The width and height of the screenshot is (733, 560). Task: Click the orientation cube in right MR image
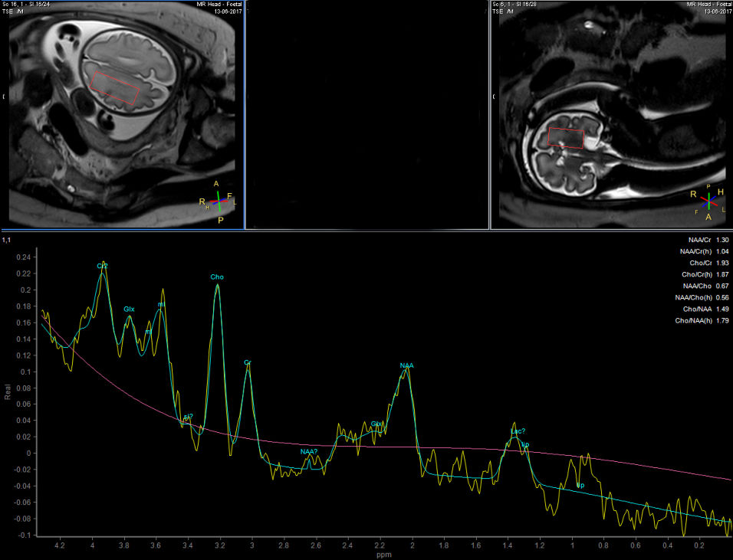tap(709, 201)
